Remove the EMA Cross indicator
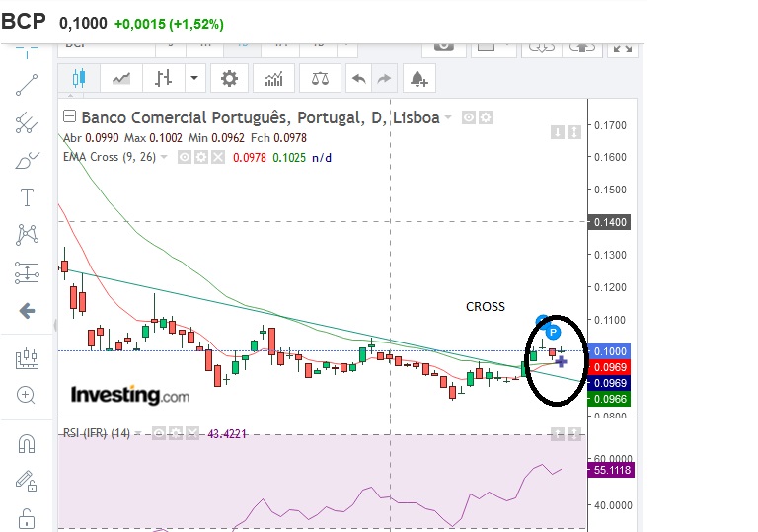 coord(218,157)
